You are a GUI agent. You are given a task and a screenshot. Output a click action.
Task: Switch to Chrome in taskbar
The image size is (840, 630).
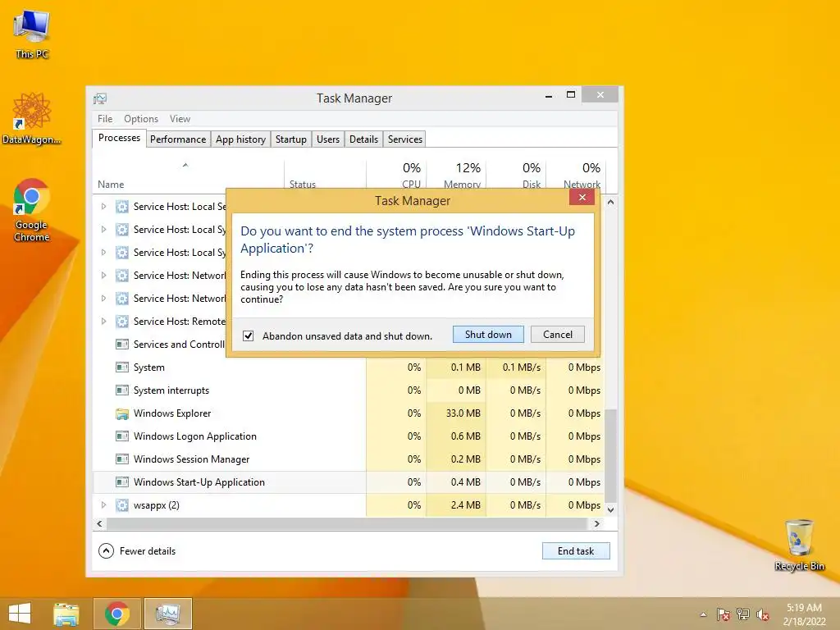(116, 614)
